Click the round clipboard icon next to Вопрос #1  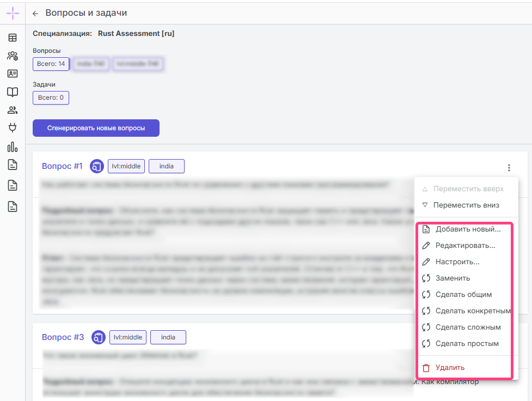tap(96, 166)
